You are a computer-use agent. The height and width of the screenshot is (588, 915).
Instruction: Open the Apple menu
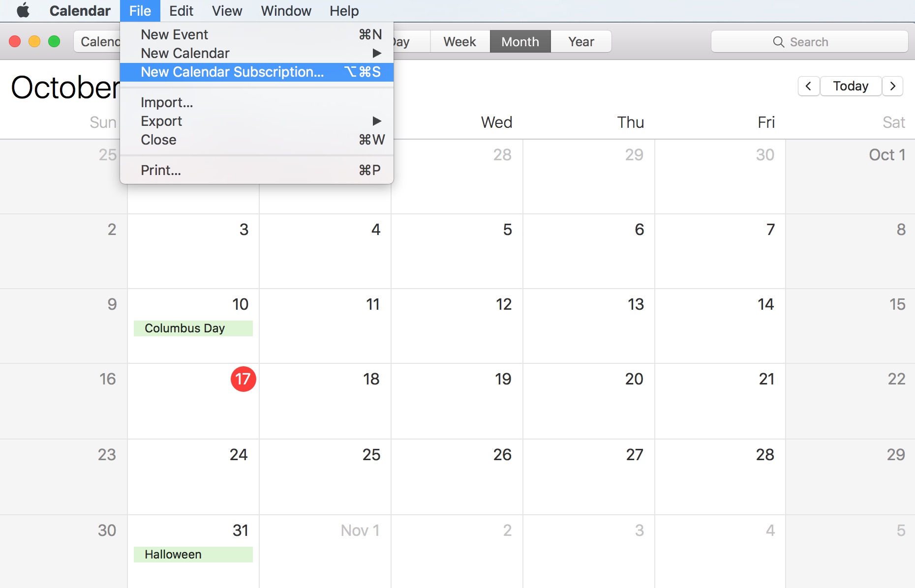tap(23, 11)
